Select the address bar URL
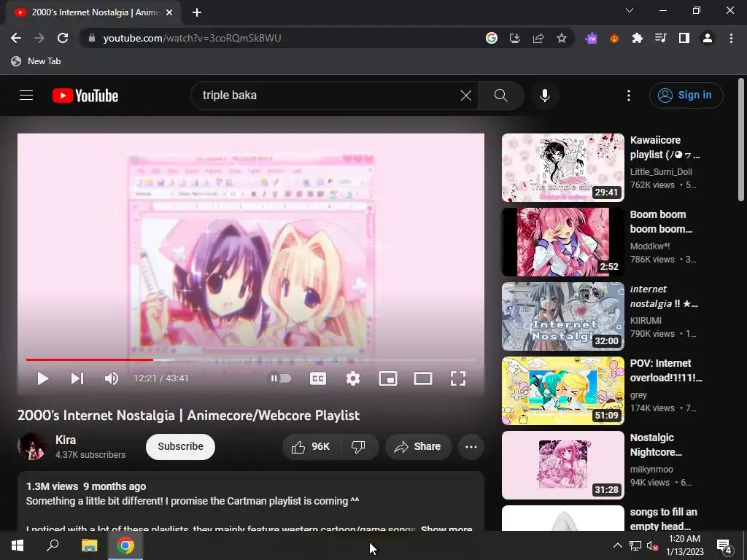The image size is (747, 560). 192,38
